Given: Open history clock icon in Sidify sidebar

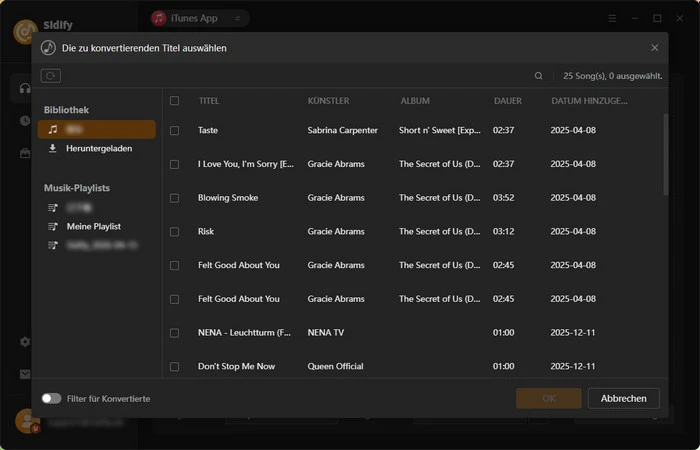Looking at the screenshot, I should 25,121.
